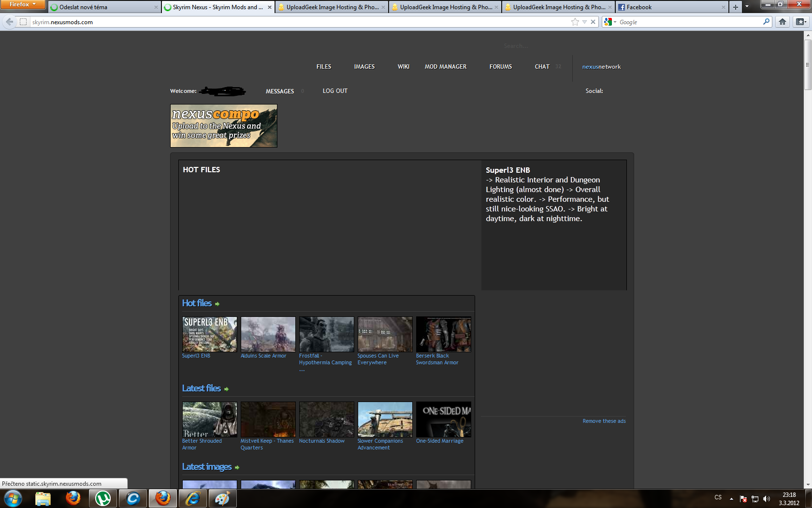Open the CHAT menu item

[542, 67]
